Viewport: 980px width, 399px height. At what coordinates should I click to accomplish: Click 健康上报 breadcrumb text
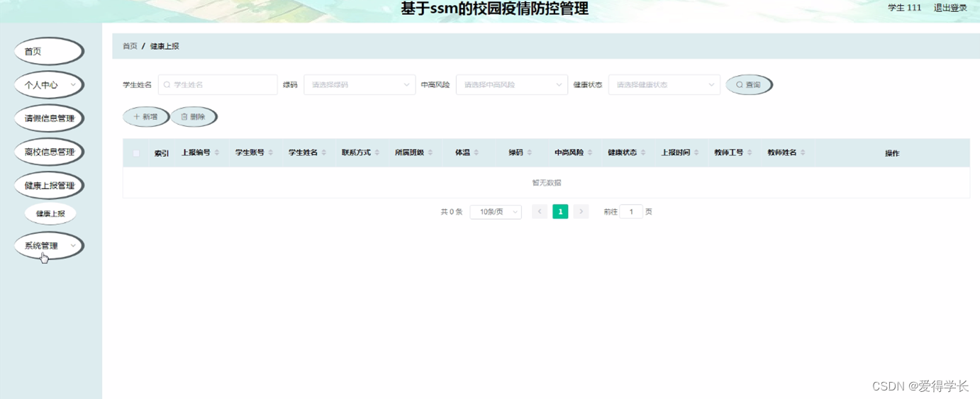tap(165, 46)
